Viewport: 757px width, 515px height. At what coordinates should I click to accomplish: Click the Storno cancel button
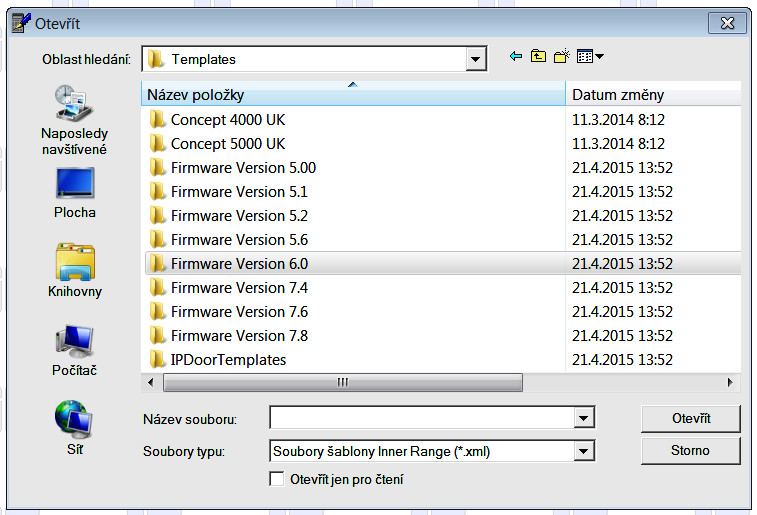690,451
